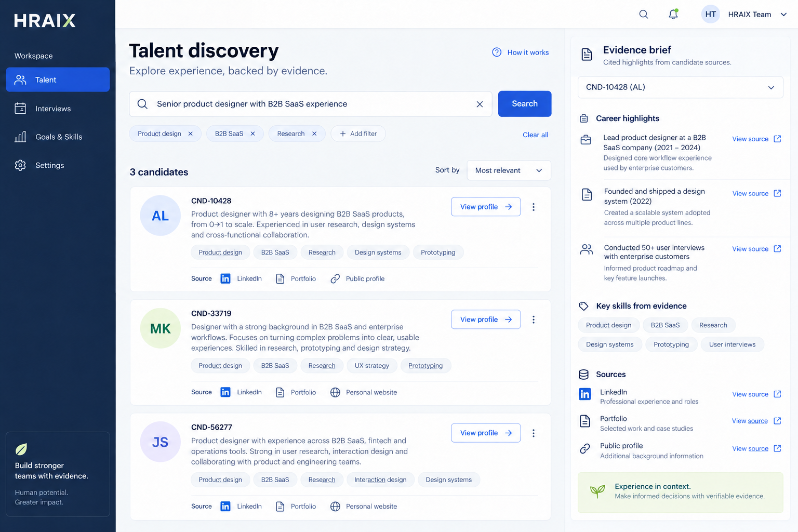Open the notifications bell
Screen dimensions: 798x532
(673, 14)
